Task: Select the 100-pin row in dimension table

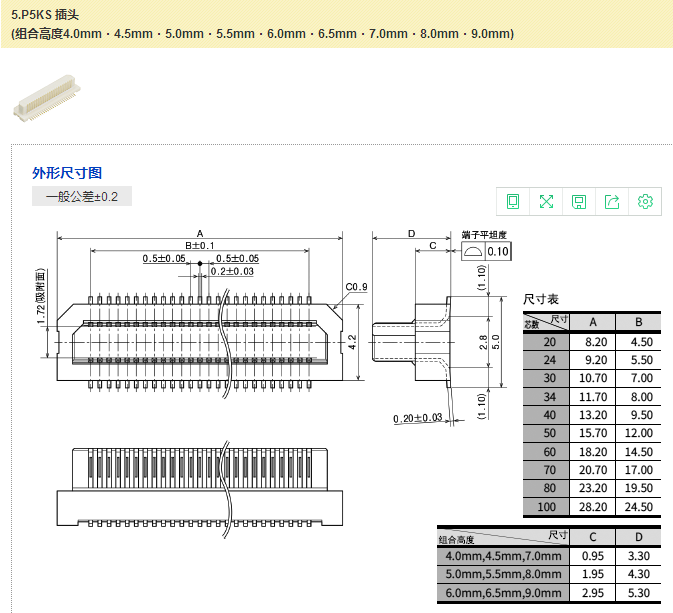Action: [590, 507]
